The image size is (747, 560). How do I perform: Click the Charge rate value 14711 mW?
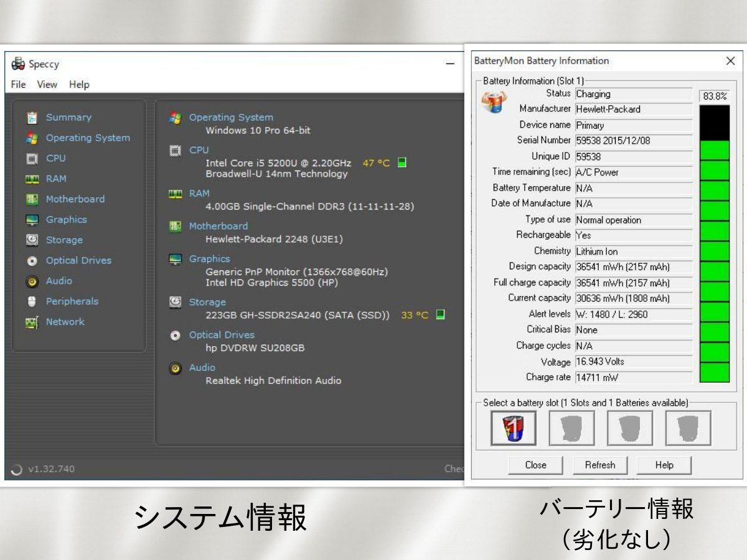[x=634, y=377]
